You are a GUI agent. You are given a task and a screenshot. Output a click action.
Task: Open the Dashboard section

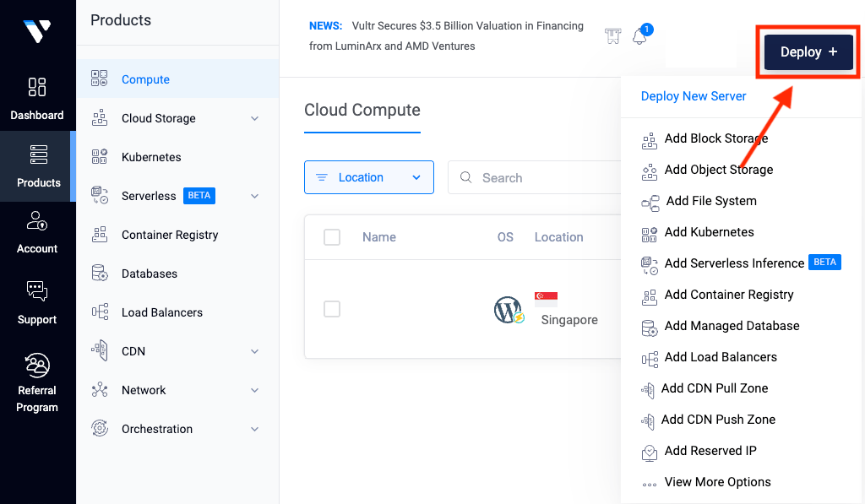pos(37,99)
